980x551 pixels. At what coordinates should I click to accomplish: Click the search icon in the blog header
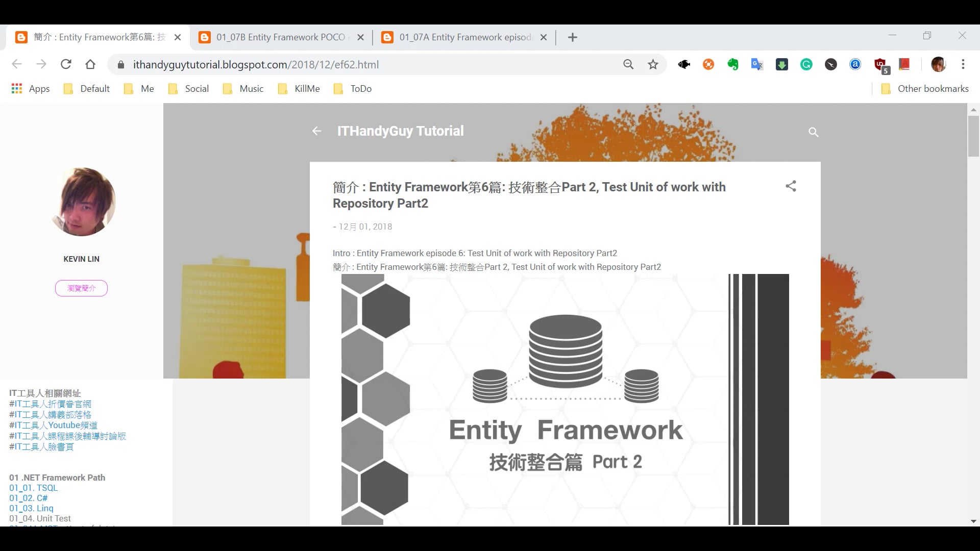pyautogui.click(x=813, y=132)
